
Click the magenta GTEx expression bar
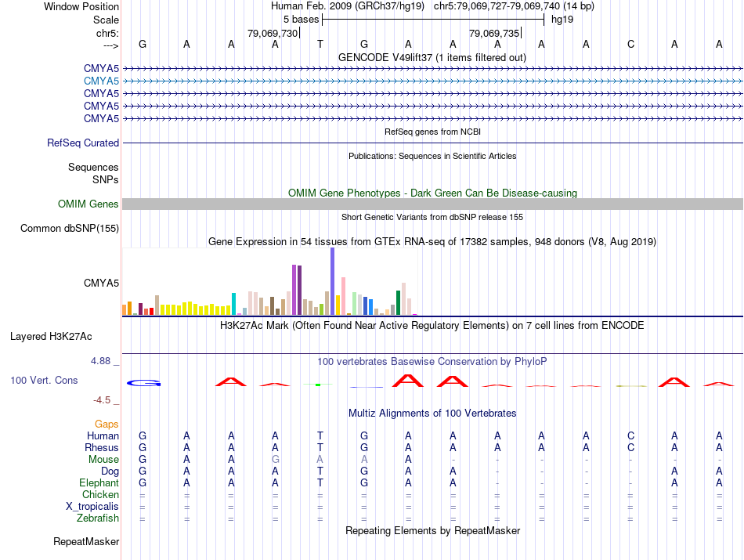pyautogui.click(x=415, y=314)
